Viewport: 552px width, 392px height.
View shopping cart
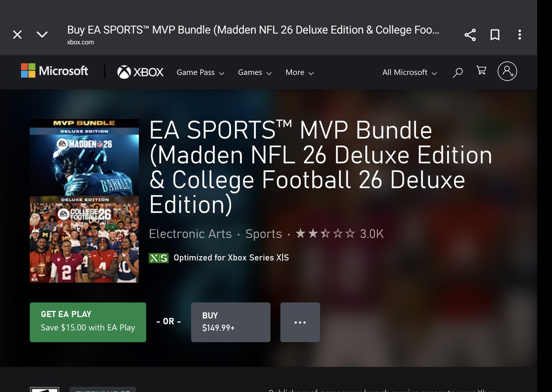[x=482, y=71]
